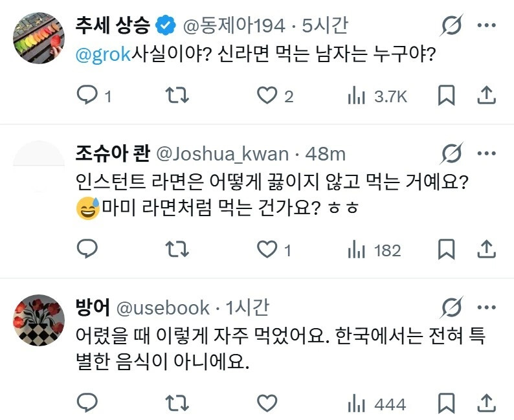Open more options on 추세 상승's tweet
This screenshot has width=514, height=420.
point(486,25)
